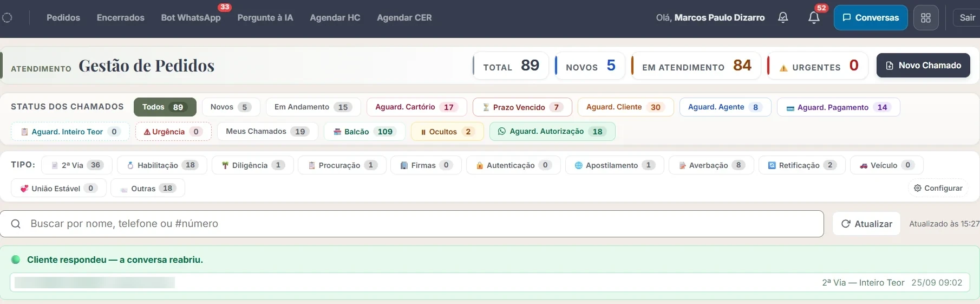Select the Firmas type filter
Screen dimensions: 980x304
tap(426, 165)
